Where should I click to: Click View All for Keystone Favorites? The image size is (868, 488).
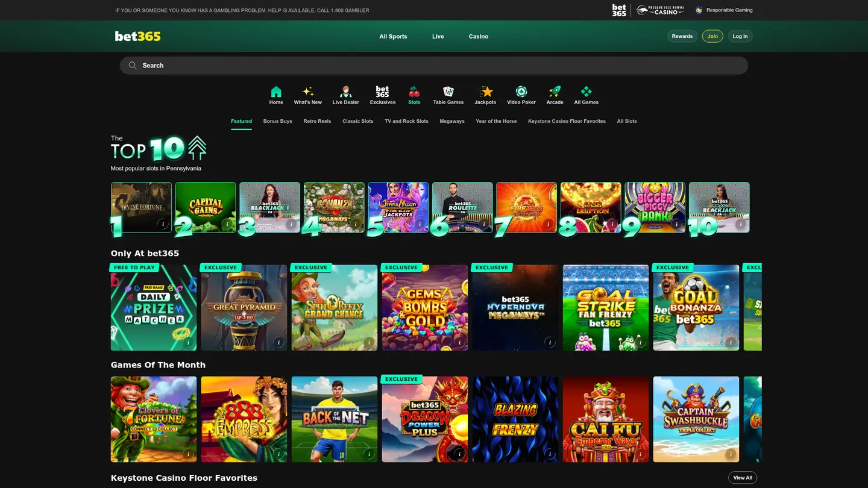(743, 478)
